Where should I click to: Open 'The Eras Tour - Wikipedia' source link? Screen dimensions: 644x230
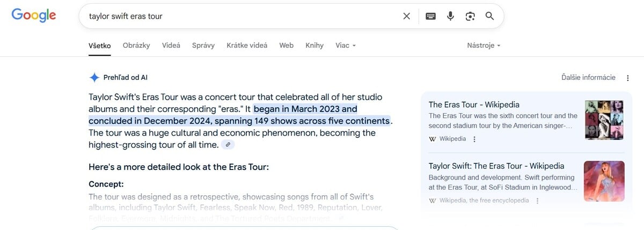[x=474, y=105]
